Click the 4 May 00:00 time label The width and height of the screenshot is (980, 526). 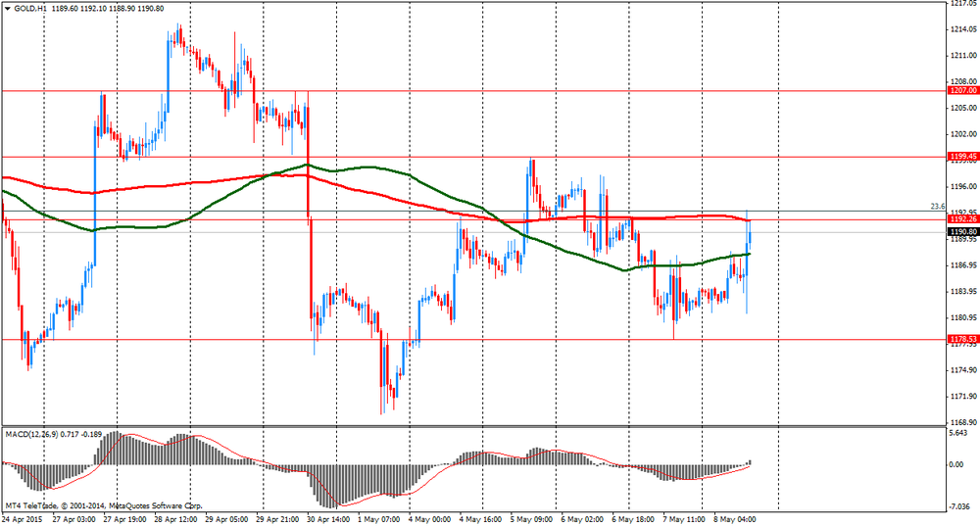tap(430, 519)
